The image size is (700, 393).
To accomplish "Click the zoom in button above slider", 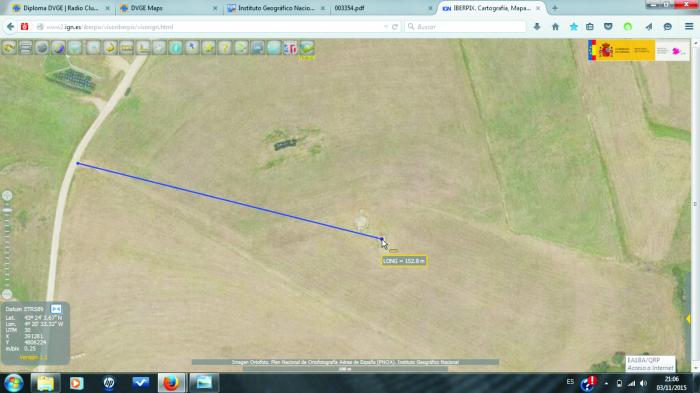I will [x=7, y=196].
